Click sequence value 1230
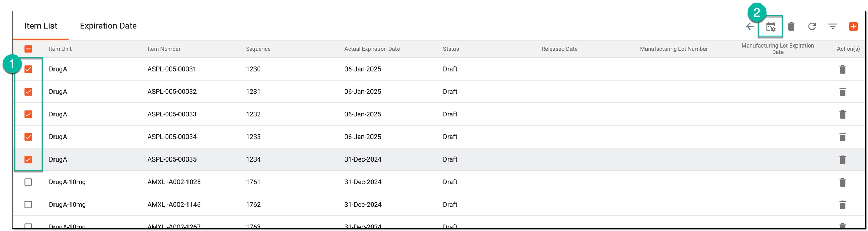This screenshot has height=231, width=868. click(x=253, y=69)
